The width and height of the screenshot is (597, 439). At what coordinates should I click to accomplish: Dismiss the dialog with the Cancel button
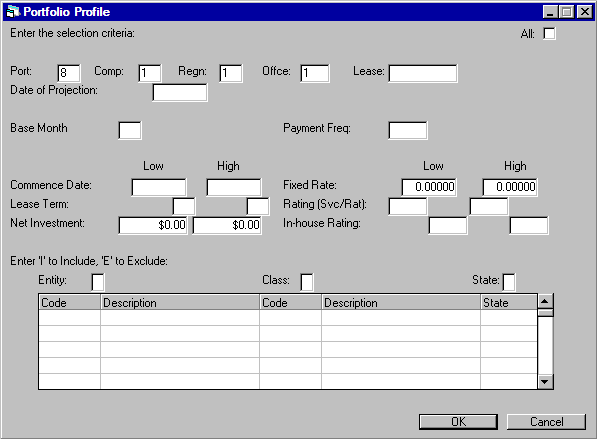click(546, 422)
